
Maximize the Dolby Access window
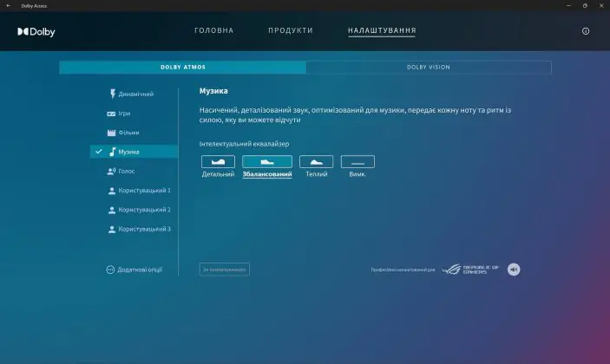(585, 6)
